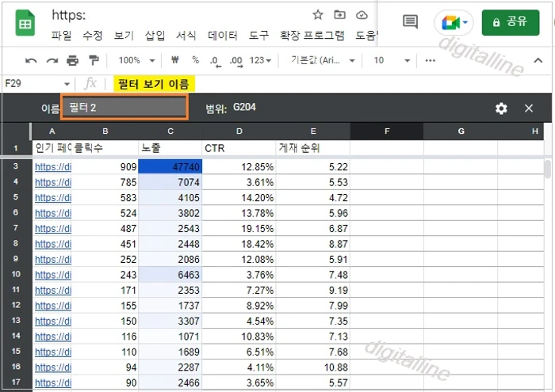Open the 100% zoom dropdown
This screenshot has width=555, height=392.
click(136, 60)
